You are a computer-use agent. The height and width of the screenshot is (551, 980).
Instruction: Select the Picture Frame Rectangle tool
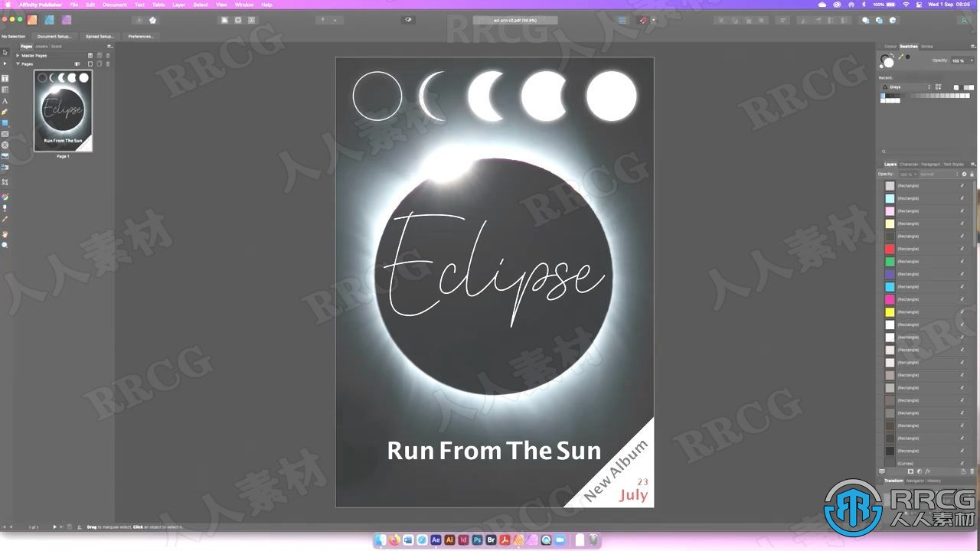coord(5,134)
